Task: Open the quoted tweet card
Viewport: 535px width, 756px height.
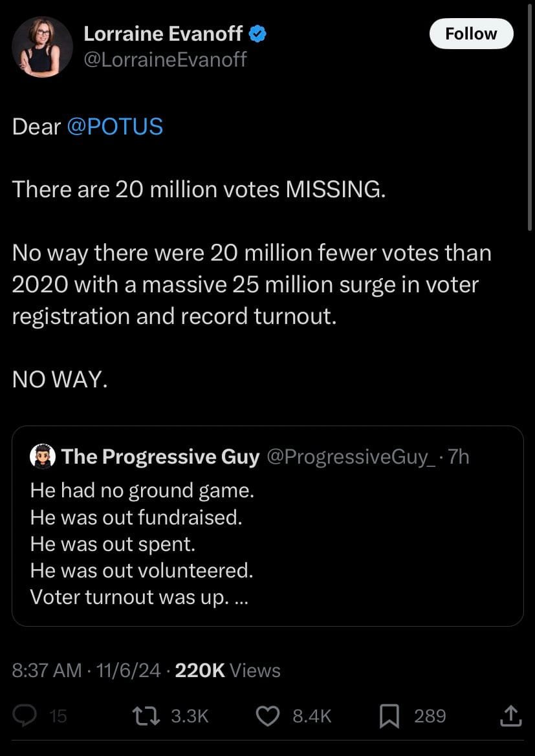Action: (x=267, y=525)
